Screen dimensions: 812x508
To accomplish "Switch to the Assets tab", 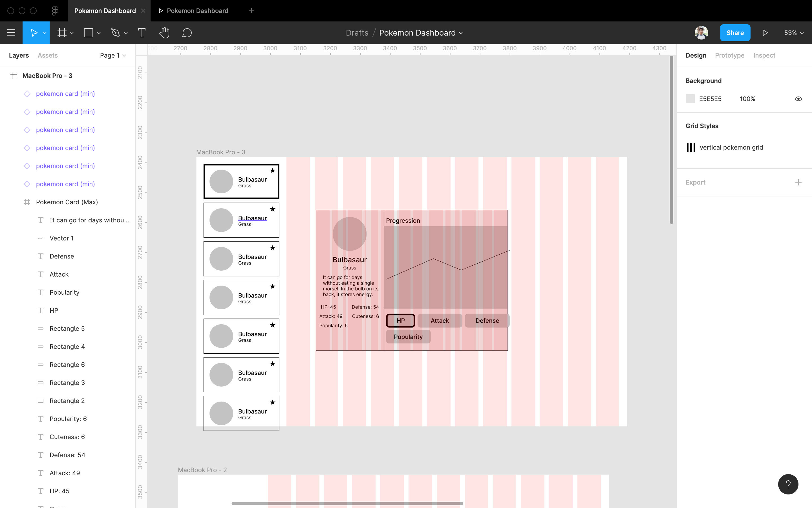I will pos(48,55).
